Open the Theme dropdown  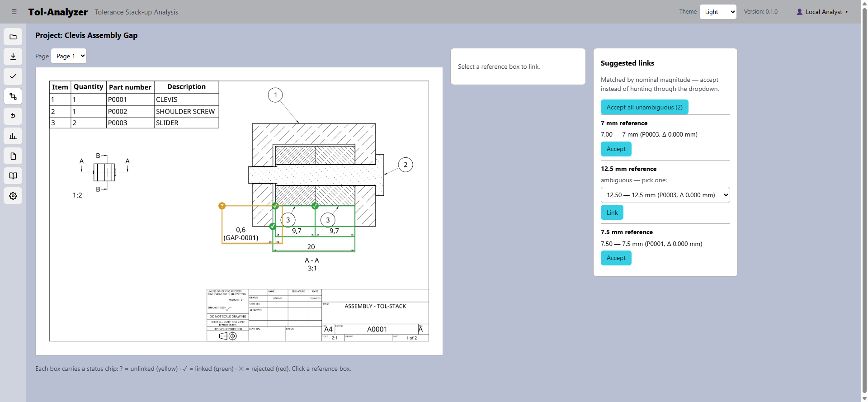click(x=718, y=12)
